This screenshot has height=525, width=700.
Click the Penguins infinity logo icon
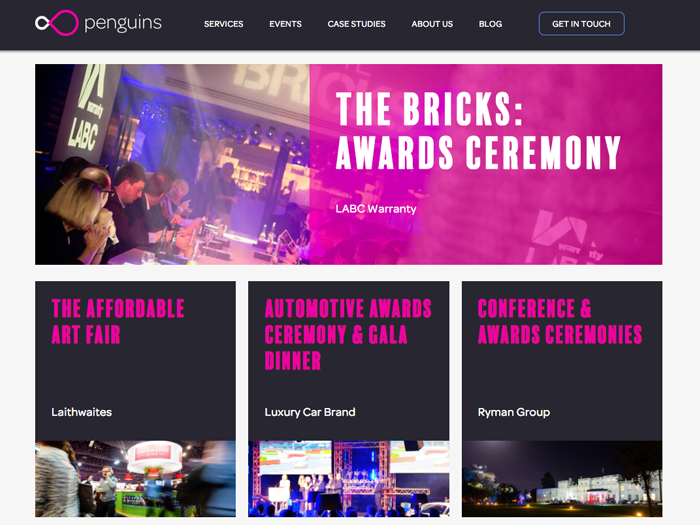[x=57, y=23]
